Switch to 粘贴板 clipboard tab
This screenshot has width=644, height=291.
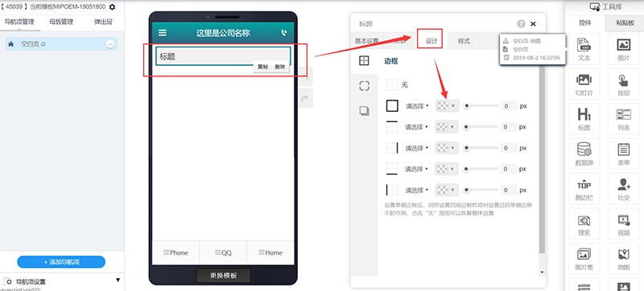tap(625, 23)
